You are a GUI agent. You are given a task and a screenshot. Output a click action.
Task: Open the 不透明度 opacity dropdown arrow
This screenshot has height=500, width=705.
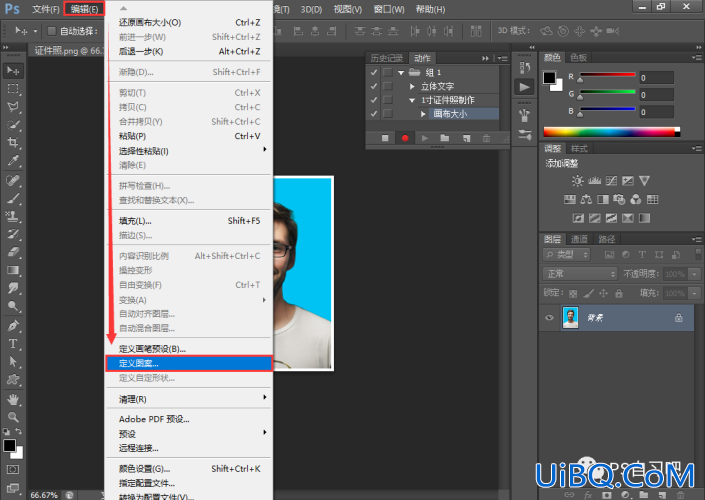click(x=695, y=274)
